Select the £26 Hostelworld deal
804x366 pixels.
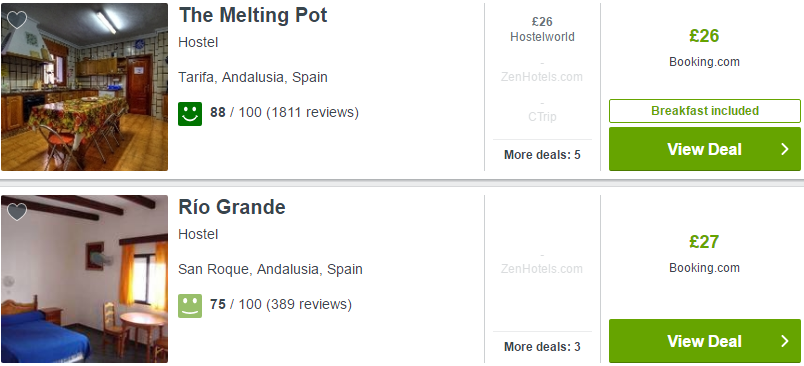(542, 29)
